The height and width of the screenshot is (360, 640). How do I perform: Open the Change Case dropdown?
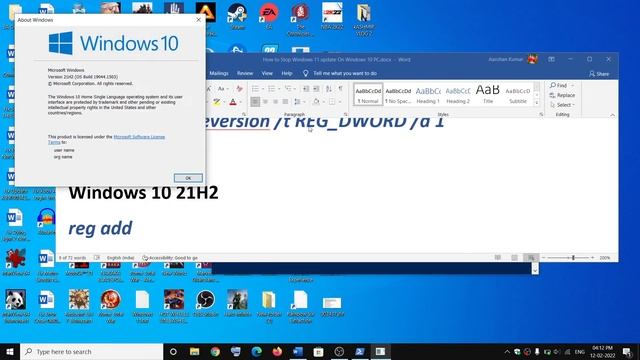222,89
